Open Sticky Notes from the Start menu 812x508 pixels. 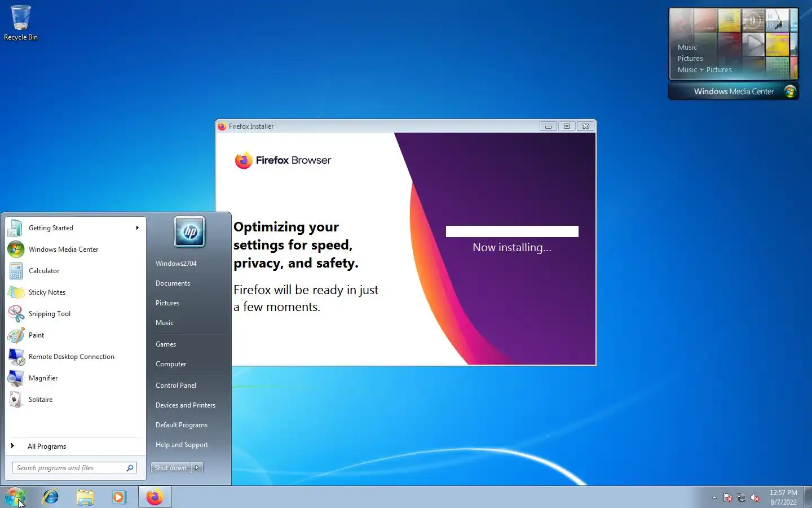76,292
